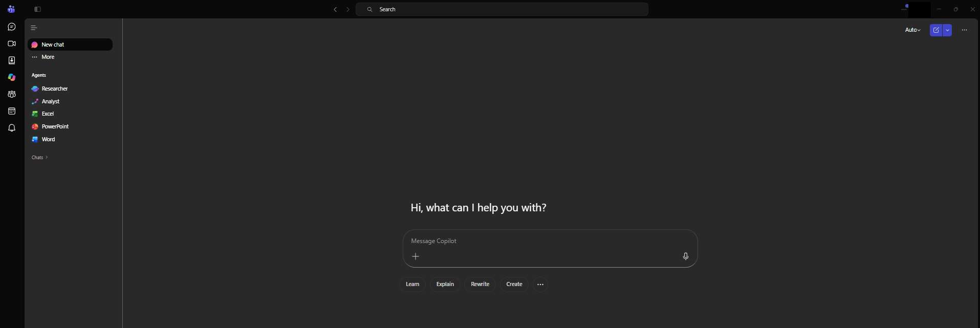Collapse the Copilot navigation pane with hamburger icon
Image resolution: width=980 pixels, height=328 pixels.
(34, 28)
